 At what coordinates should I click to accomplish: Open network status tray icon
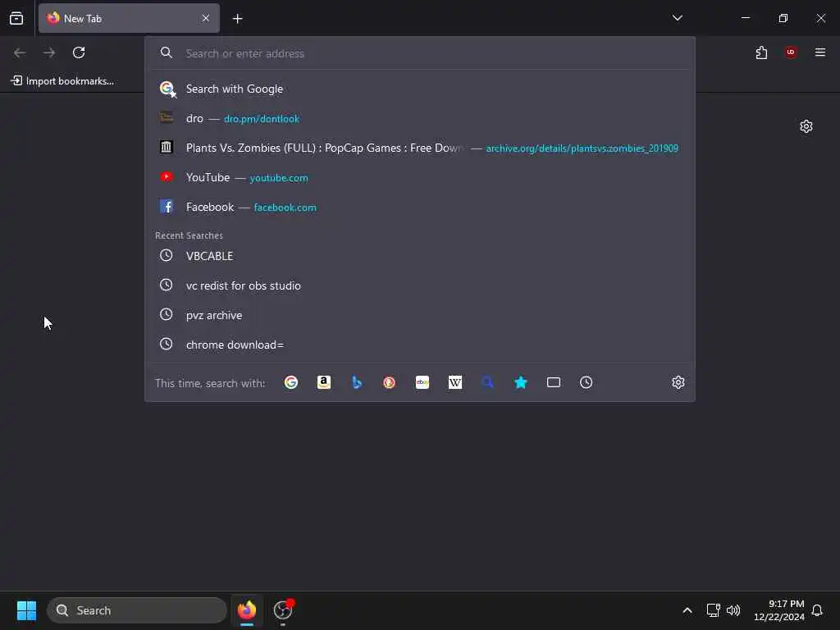tap(713, 610)
